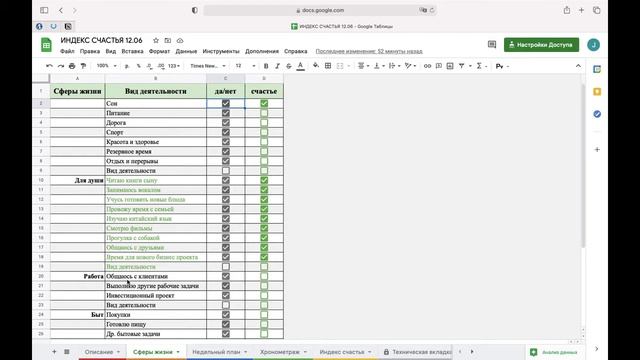Open the borders tool
The width and height of the screenshot is (640, 360).
[328, 66]
